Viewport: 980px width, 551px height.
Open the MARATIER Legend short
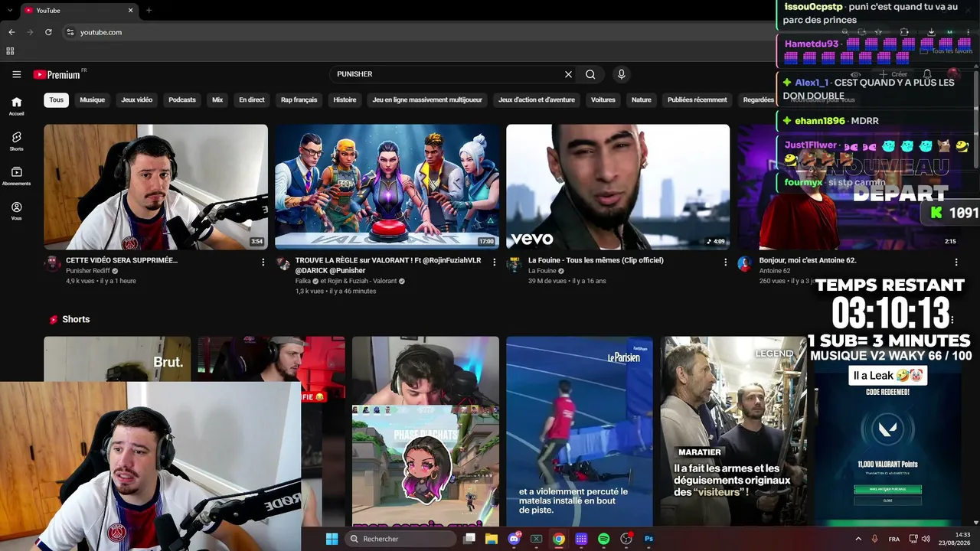733,431
